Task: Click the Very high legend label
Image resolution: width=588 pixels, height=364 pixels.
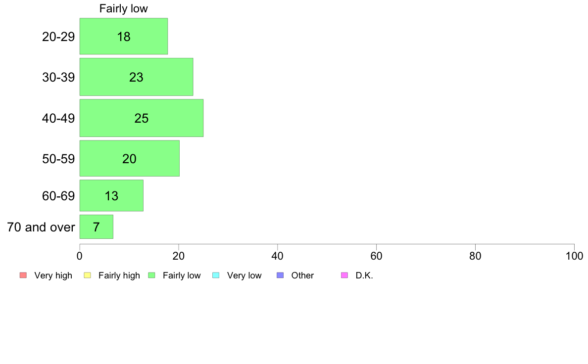Action: [x=53, y=275]
